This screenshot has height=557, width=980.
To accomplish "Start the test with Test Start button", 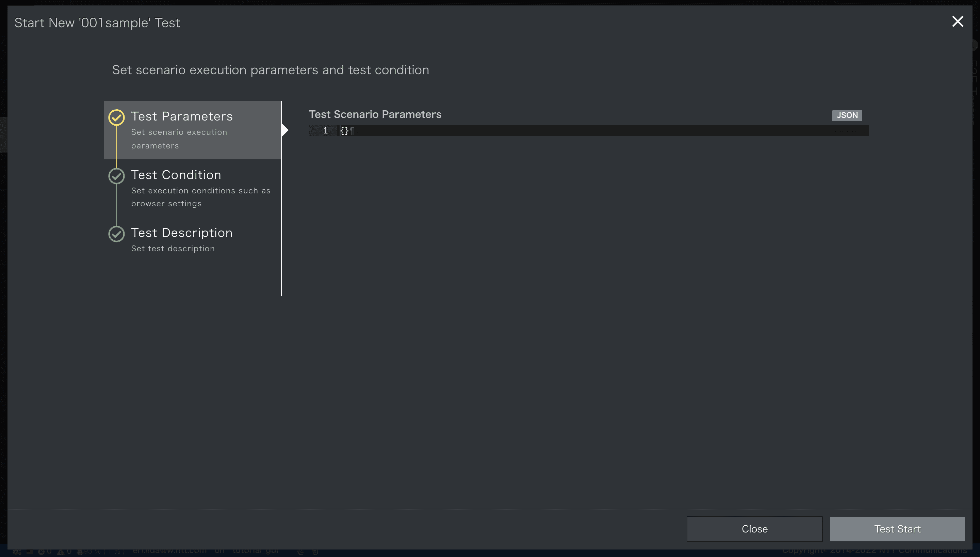I will [x=897, y=529].
